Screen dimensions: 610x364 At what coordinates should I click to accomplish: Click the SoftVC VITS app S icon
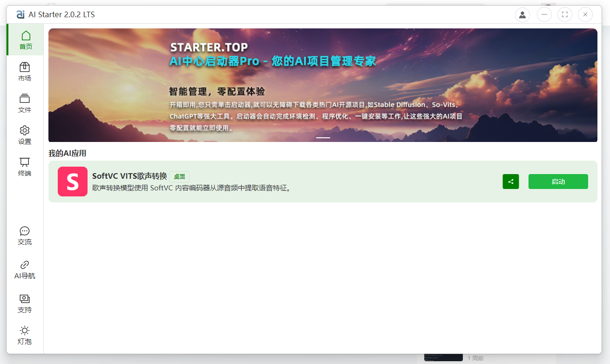click(x=73, y=182)
